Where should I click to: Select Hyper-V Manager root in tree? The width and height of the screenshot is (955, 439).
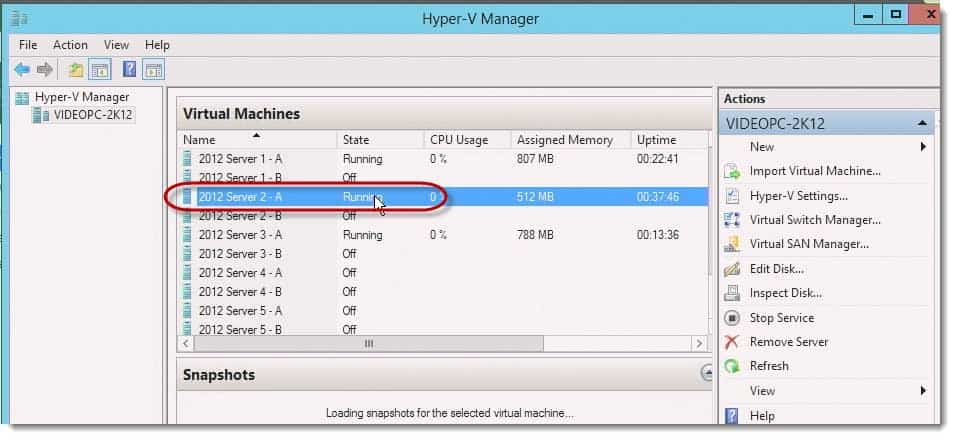click(82, 97)
